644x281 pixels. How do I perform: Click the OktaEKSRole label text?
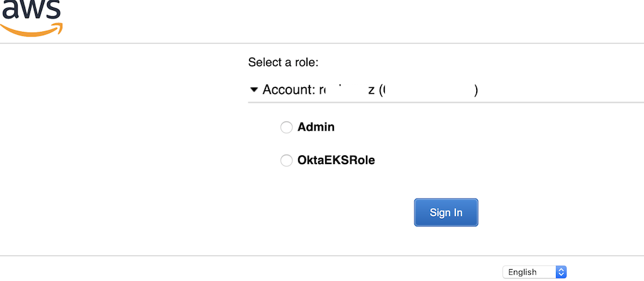(x=336, y=160)
